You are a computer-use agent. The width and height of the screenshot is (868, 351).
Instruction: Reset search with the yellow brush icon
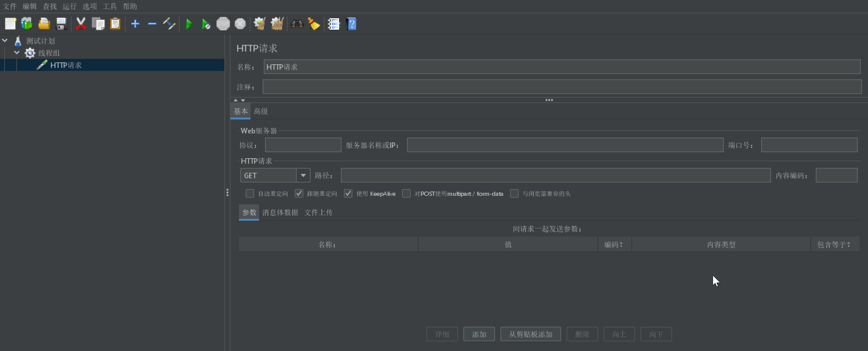click(x=314, y=24)
